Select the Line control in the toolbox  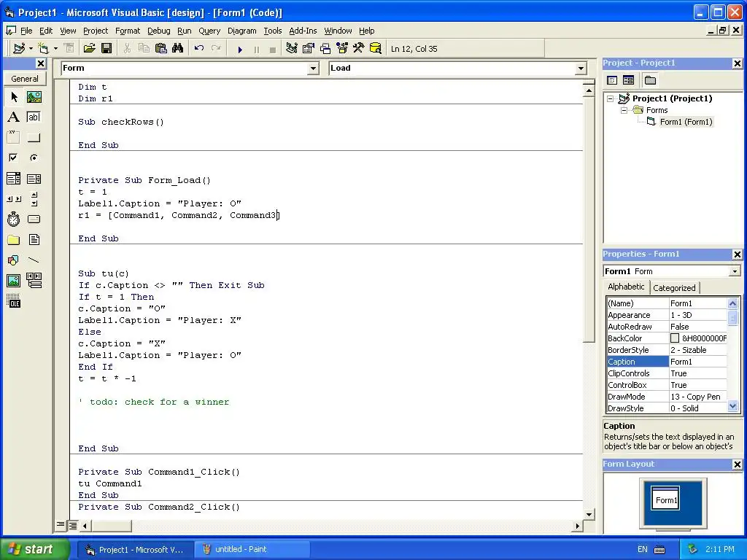click(x=34, y=260)
